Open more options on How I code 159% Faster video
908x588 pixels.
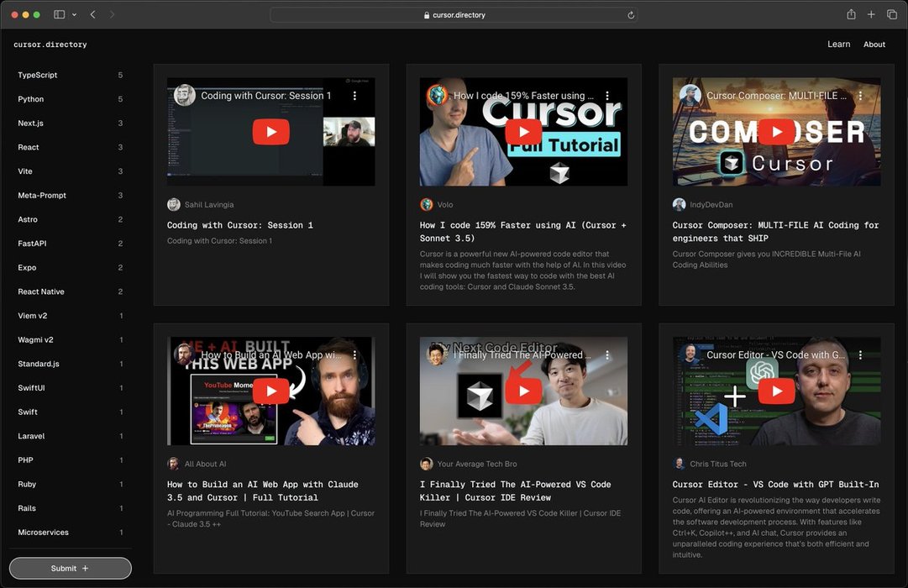tap(607, 96)
